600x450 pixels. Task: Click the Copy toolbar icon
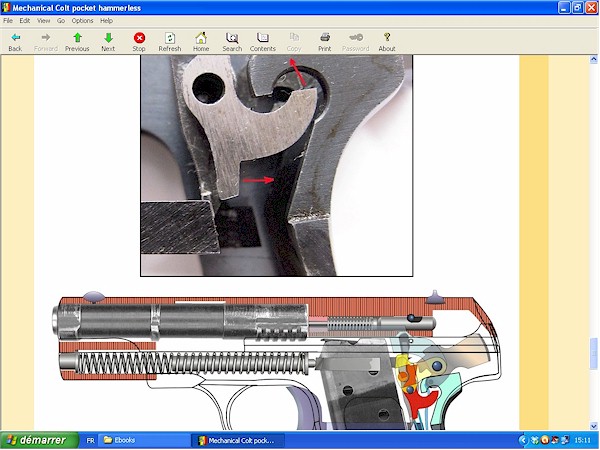pyautogui.click(x=294, y=42)
